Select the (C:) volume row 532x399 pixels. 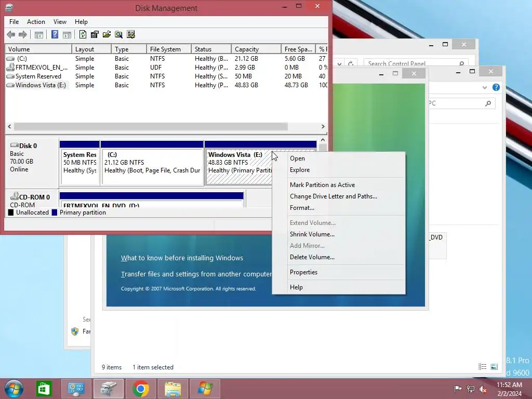[166, 59]
